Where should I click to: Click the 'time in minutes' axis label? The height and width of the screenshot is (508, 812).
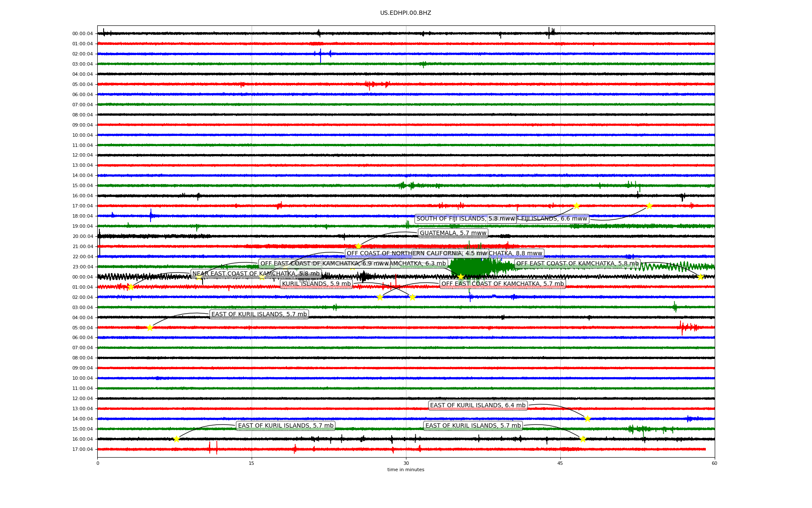[406, 470]
